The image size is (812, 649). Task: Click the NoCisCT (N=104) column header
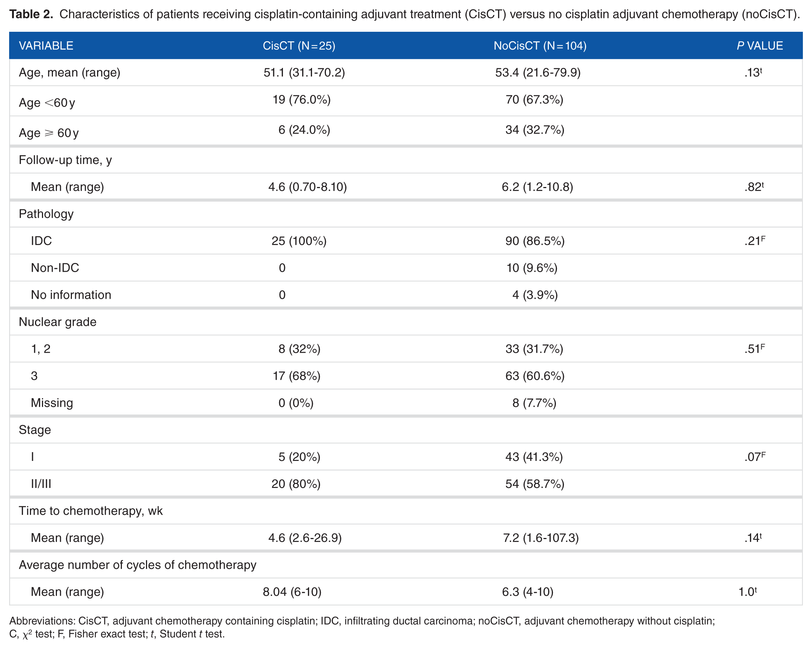click(x=540, y=46)
